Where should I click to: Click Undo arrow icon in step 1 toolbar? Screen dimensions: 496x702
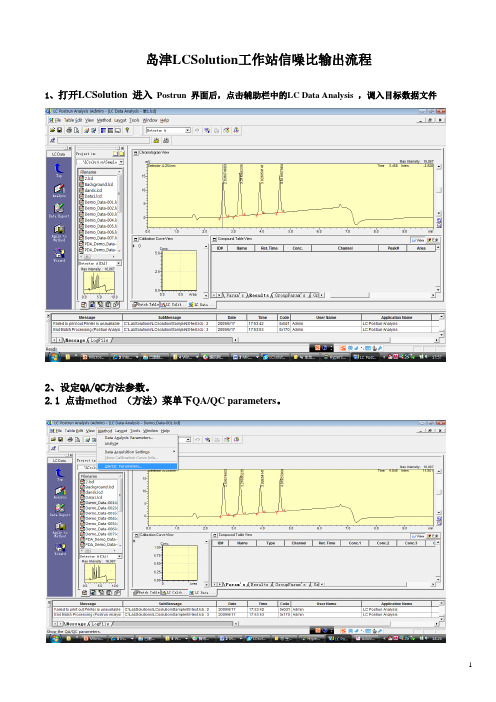[x=197, y=130]
